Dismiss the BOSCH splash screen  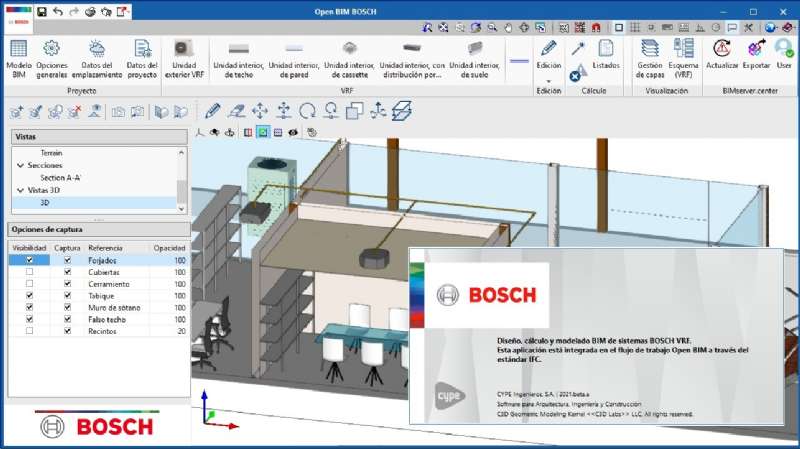pyautogui.click(x=596, y=337)
